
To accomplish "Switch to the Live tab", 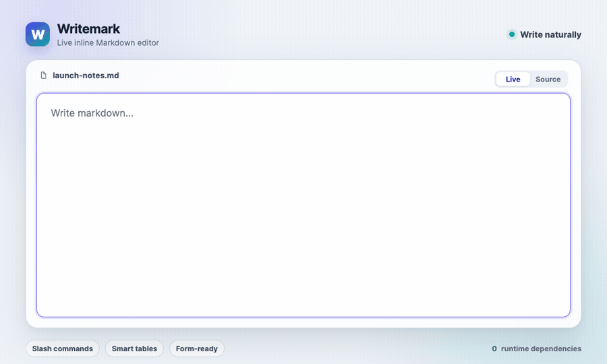I will tap(513, 80).
